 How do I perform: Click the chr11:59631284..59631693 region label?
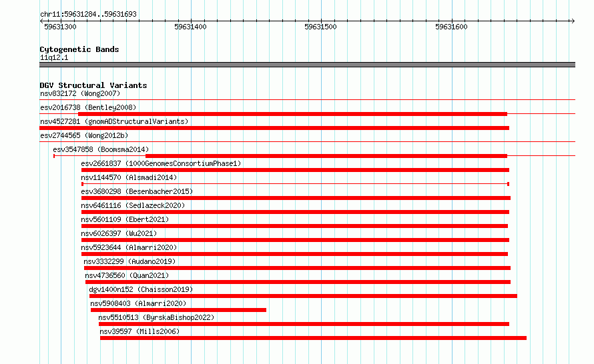[x=88, y=15]
